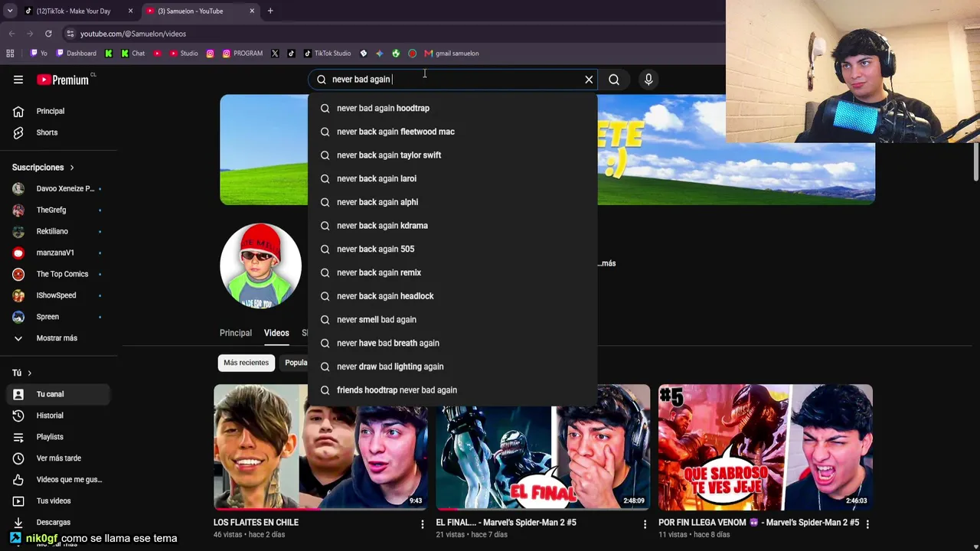This screenshot has height=551, width=980.
Task: Choose suggestion 'never back again fleetwood mac'
Action: [x=452, y=132]
